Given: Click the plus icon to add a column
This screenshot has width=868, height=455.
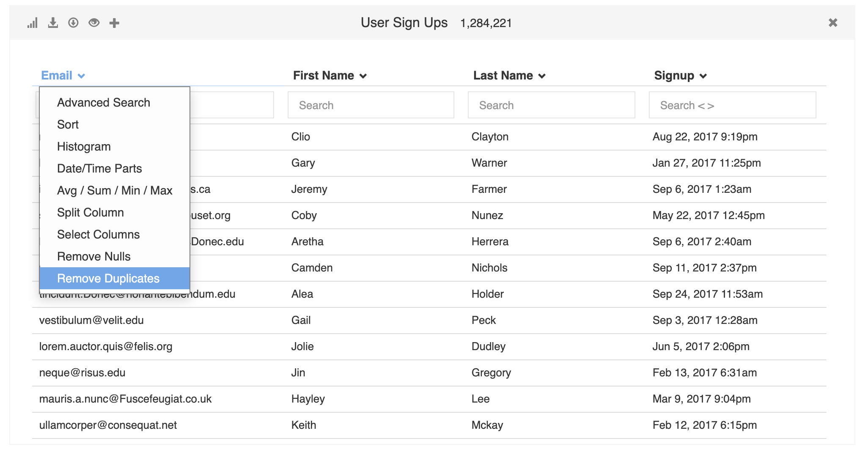Looking at the screenshot, I should (x=114, y=23).
